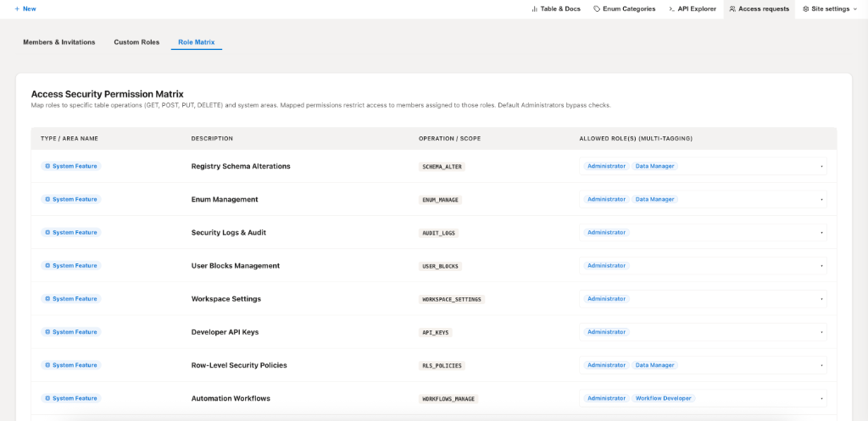
Task: Click the API_KEYS scope code
Action: tap(435, 333)
